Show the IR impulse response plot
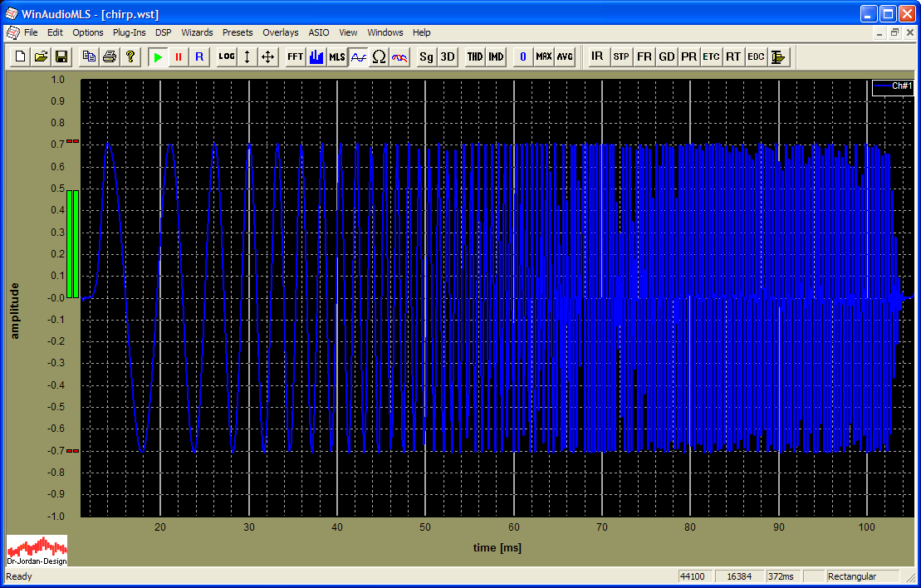Image resolution: width=921 pixels, height=588 pixels. point(597,57)
